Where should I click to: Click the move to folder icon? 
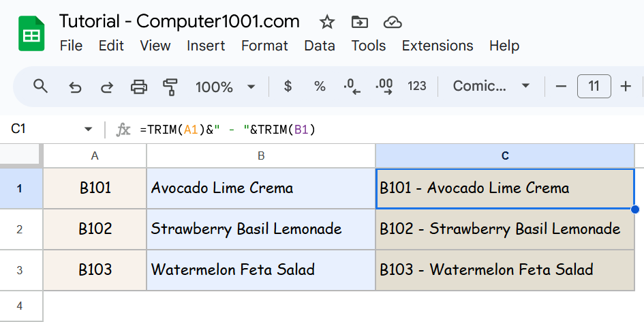[x=359, y=22]
